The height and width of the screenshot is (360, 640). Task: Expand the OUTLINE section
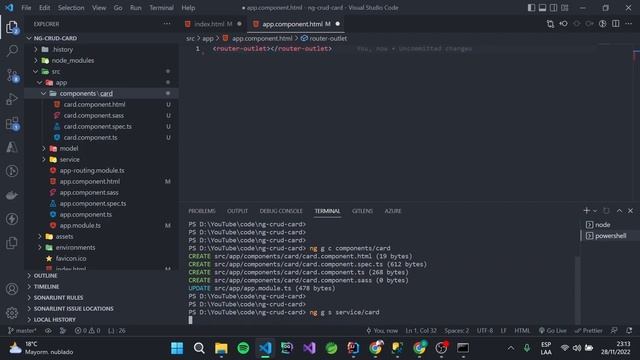click(45, 276)
